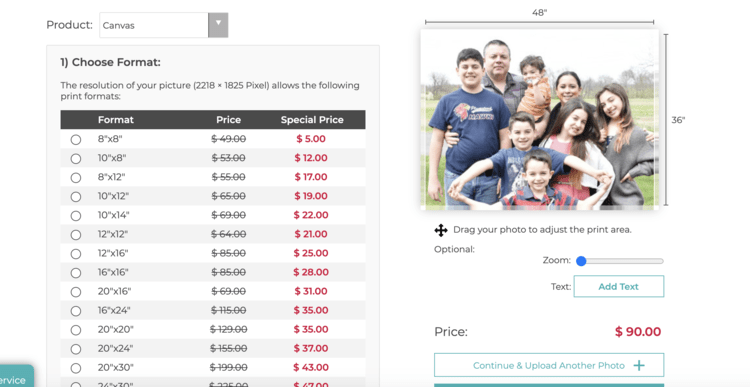Screen dimensions: 750x387
Task: Click the Format column header
Action: pyautogui.click(x=116, y=120)
